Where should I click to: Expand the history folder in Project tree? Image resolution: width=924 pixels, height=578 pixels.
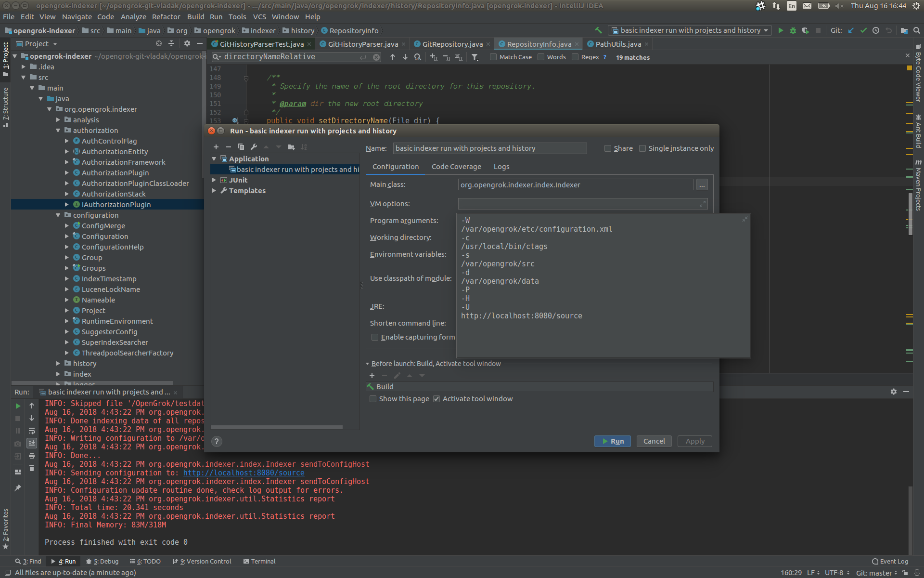point(59,363)
